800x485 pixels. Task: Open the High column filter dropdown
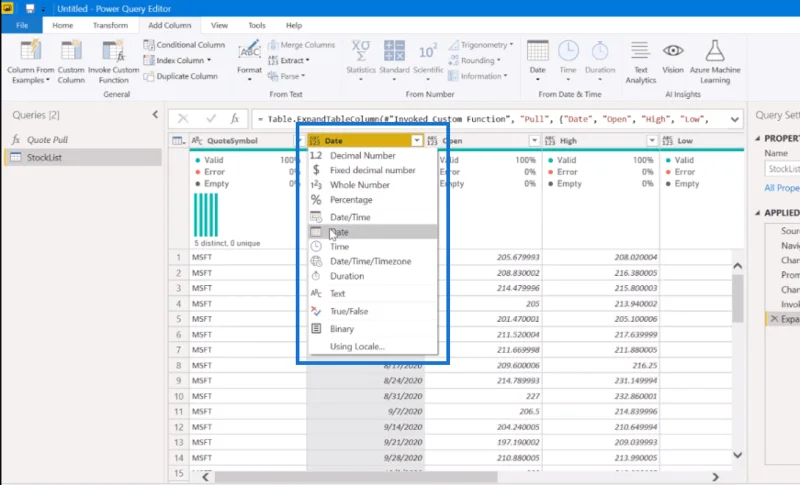coord(652,141)
